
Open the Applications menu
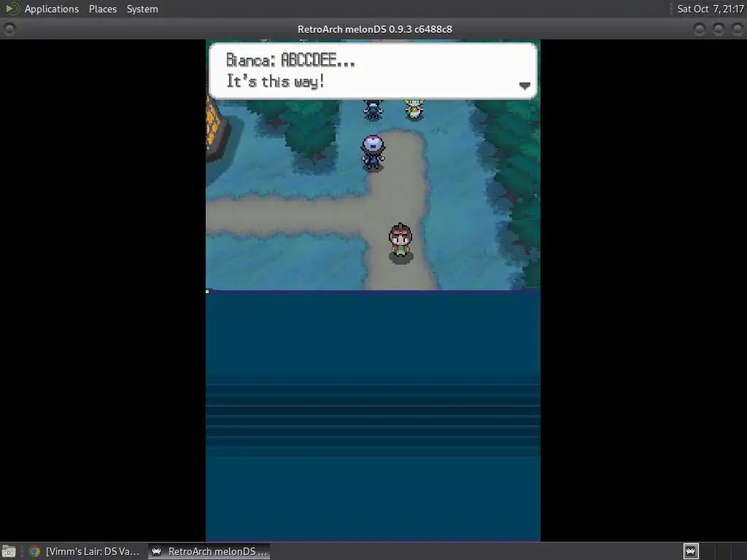point(52,9)
